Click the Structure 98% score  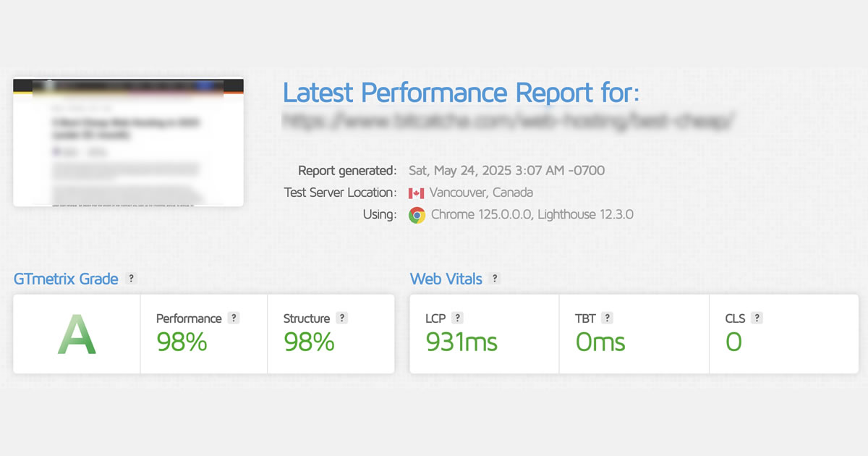click(309, 342)
